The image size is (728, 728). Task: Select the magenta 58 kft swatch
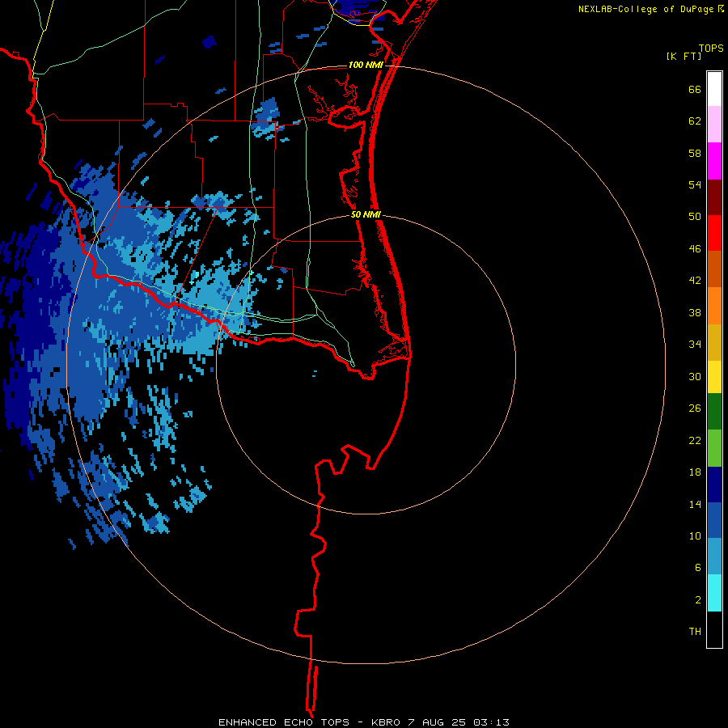coord(714,161)
